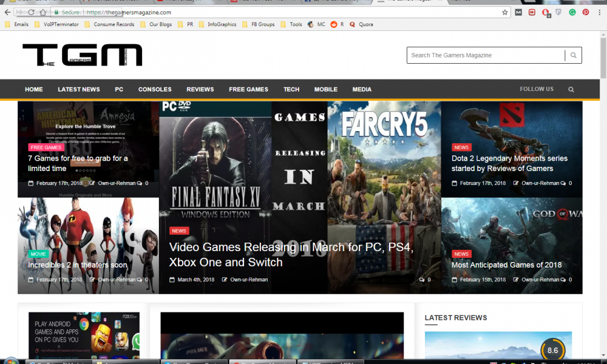
Task: Open the InfoGraphics bookmark folder
Action: pyautogui.click(x=217, y=24)
